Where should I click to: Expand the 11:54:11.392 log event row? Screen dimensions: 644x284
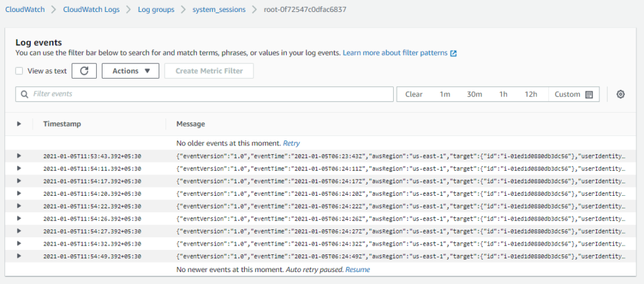pos(19,169)
